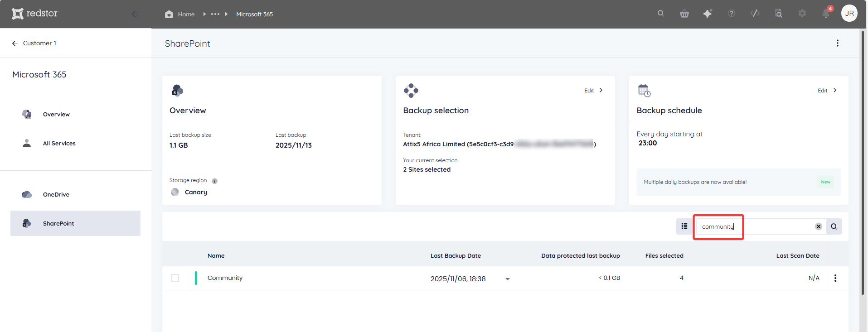Open the sparkle AI assistant icon

tap(708, 14)
